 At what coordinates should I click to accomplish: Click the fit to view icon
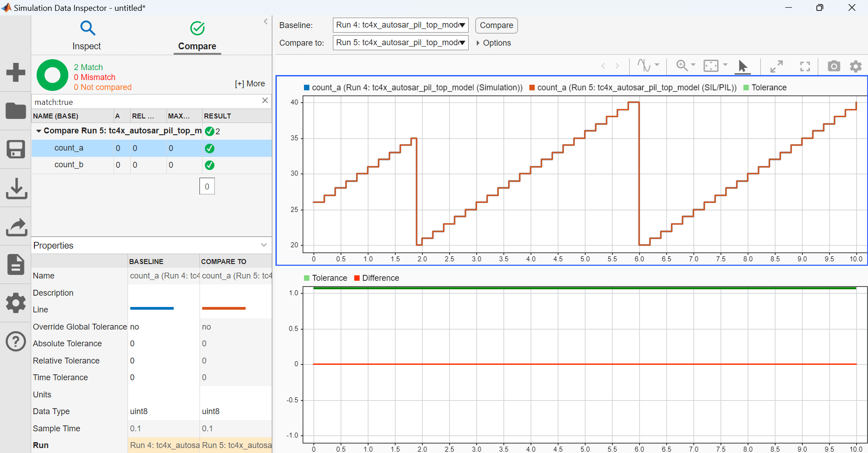(x=711, y=66)
